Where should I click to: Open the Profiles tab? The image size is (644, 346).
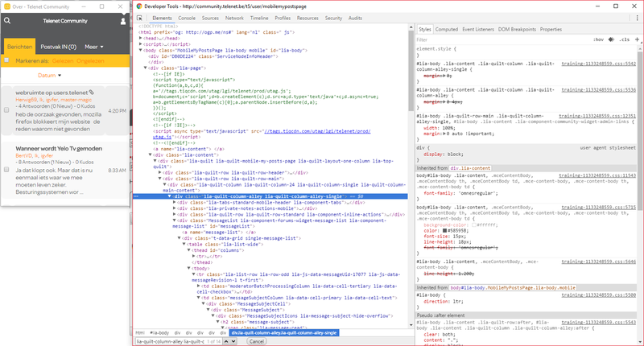(283, 18)
